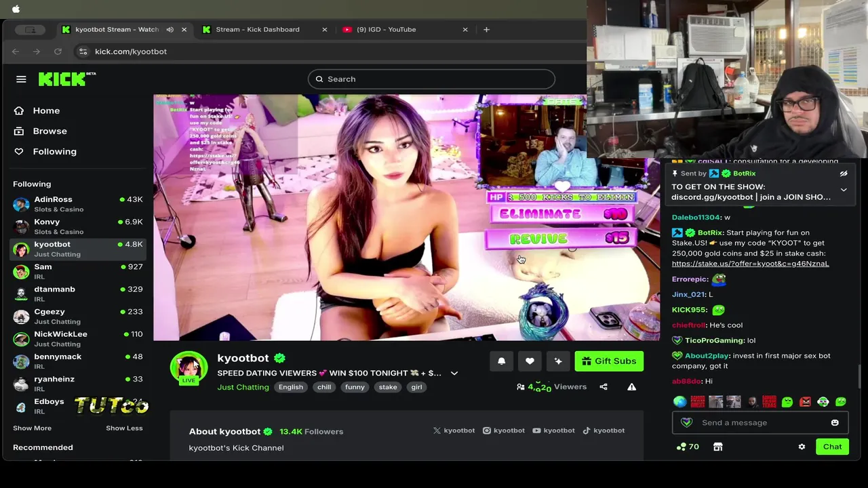868x488 pixels.
Task: Open the stake.us offer link in chat
Action: point(750,264)
